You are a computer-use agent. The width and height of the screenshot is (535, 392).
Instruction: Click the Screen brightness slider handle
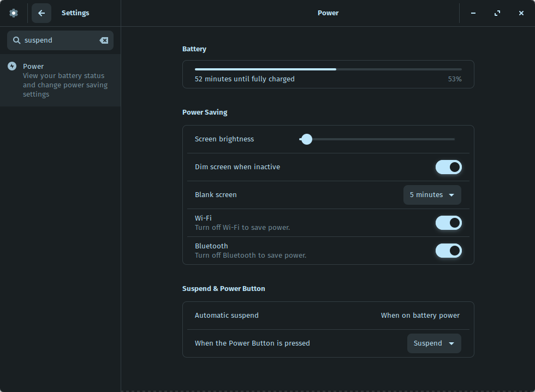click(x=306, y=139)
